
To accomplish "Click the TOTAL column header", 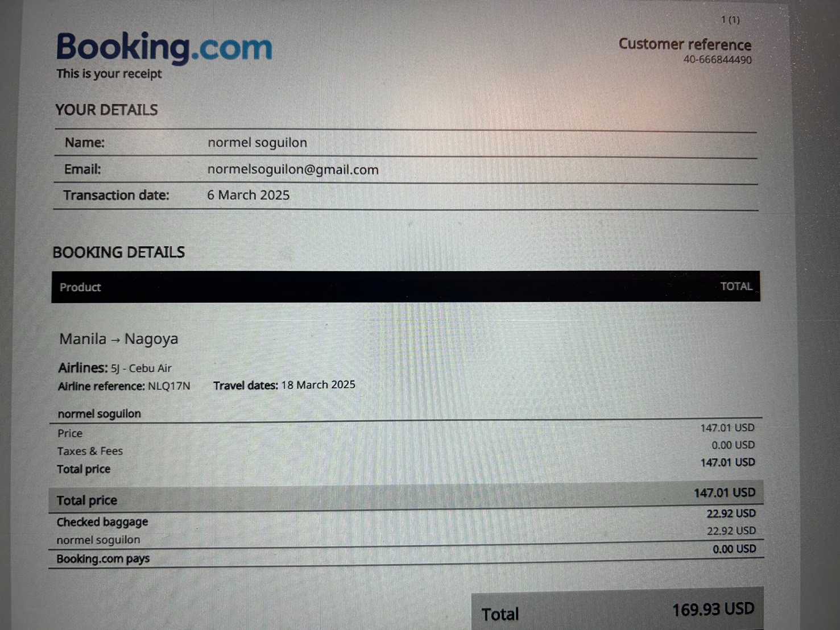I will (736, 287).
